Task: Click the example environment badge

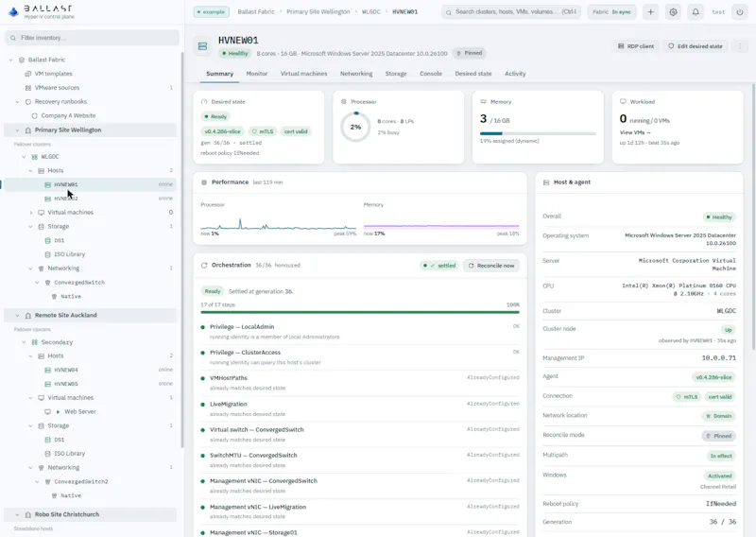Action: 211,11
